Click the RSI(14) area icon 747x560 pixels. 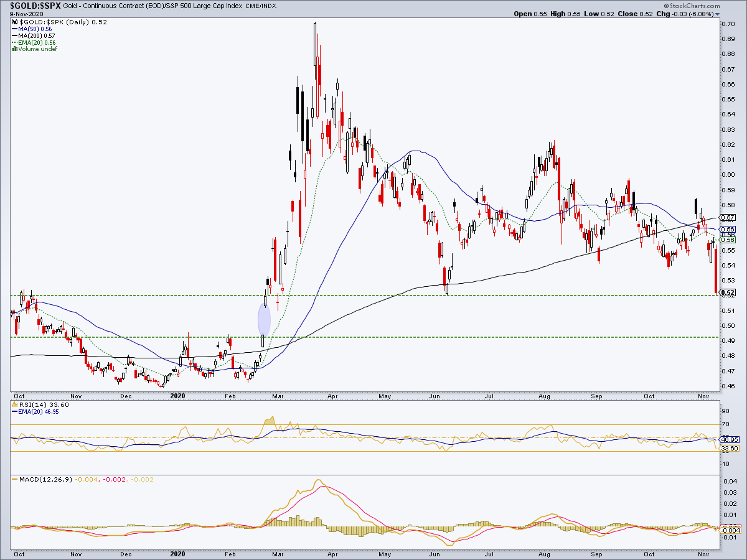[14, 404]
